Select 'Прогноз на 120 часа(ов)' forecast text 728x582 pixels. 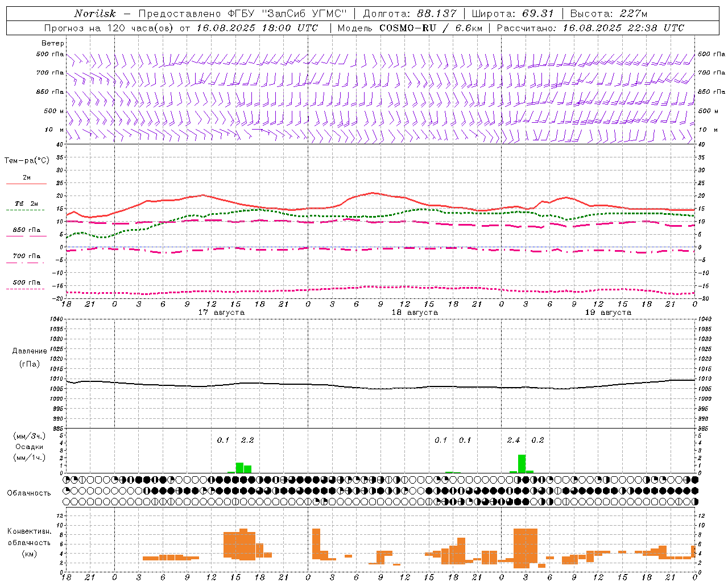click(109, 28)
